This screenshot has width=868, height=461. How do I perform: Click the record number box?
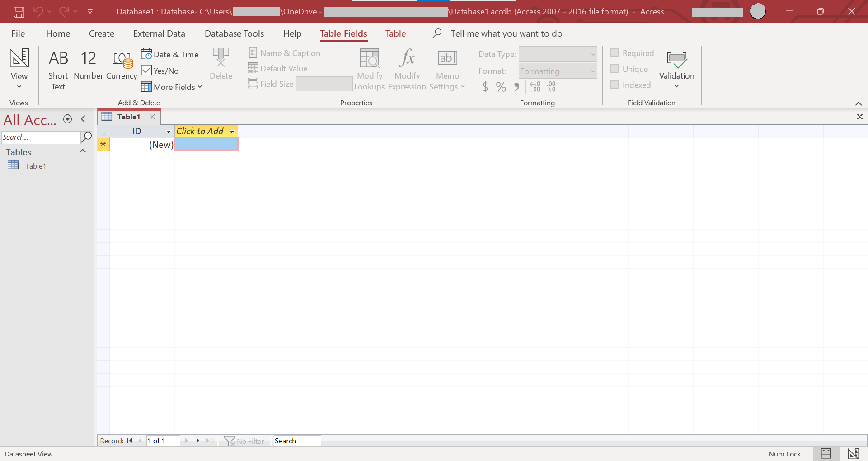coord(163,441)
